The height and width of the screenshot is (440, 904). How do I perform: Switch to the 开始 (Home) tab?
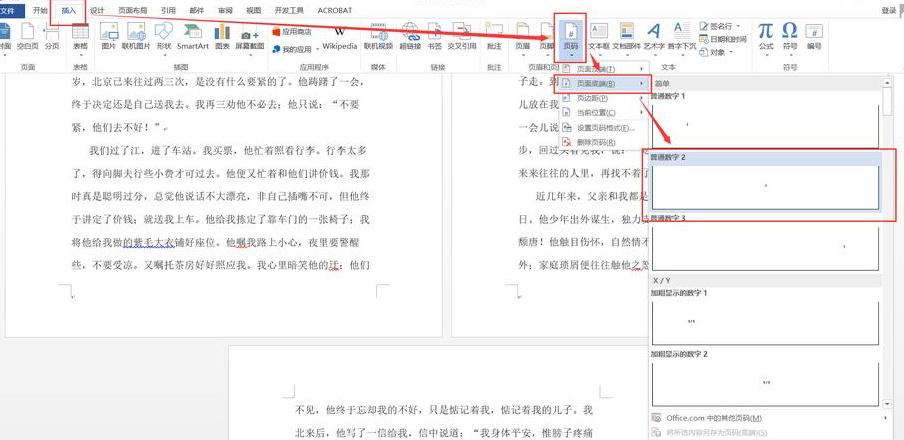[40, 10]
